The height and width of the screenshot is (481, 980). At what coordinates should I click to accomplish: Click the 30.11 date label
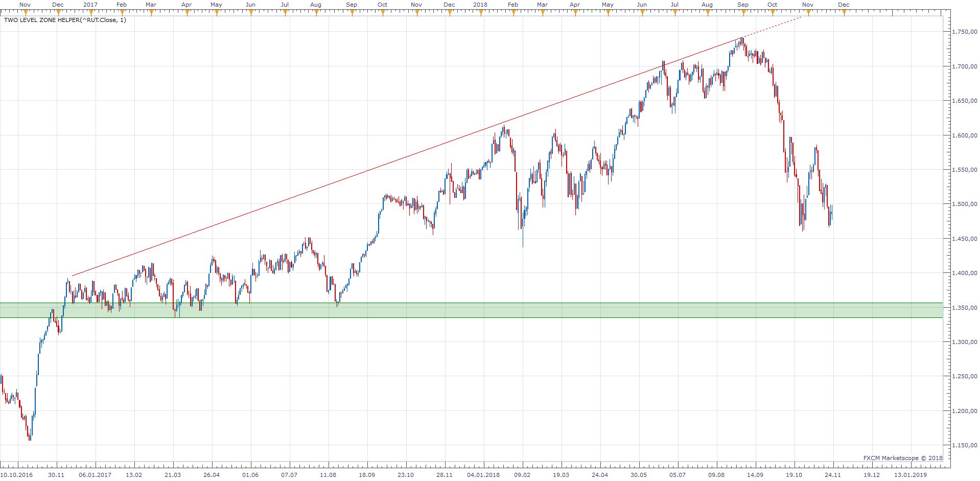56,475
